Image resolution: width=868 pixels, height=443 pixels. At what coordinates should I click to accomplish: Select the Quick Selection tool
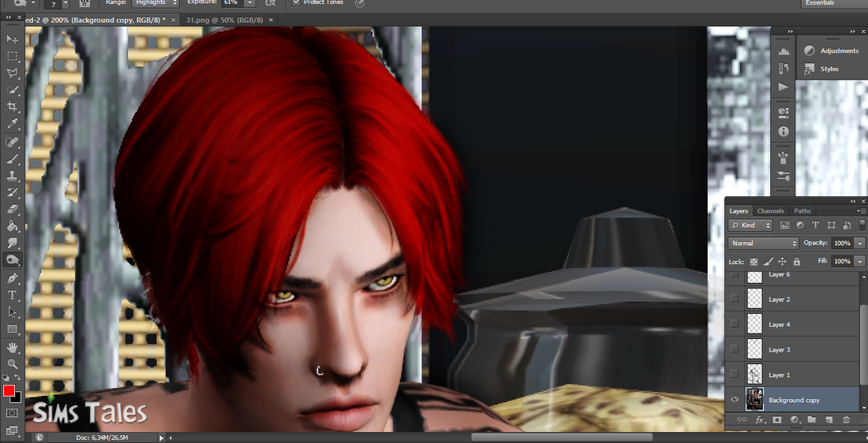tap(12, 90)
